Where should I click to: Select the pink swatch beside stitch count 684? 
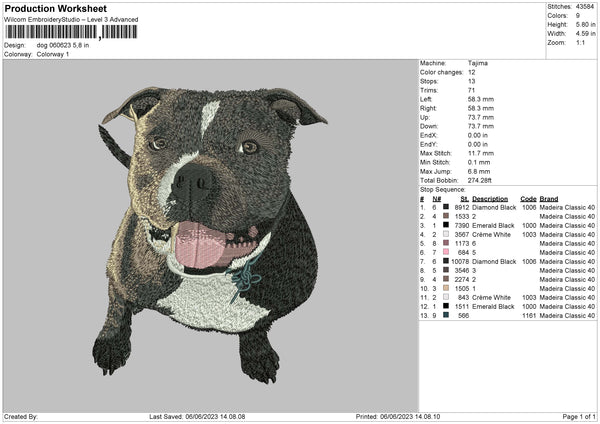pos(446,252)
